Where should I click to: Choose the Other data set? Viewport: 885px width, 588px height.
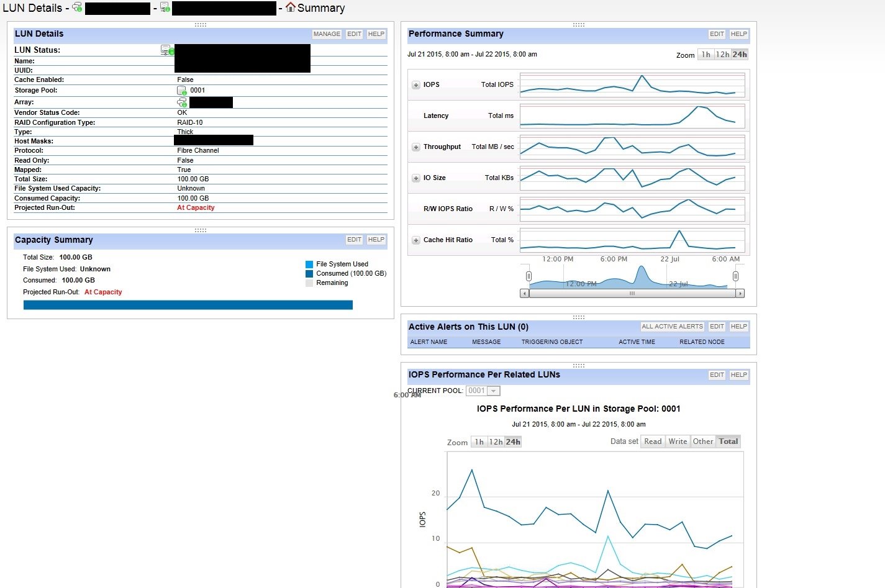(703, 441)
